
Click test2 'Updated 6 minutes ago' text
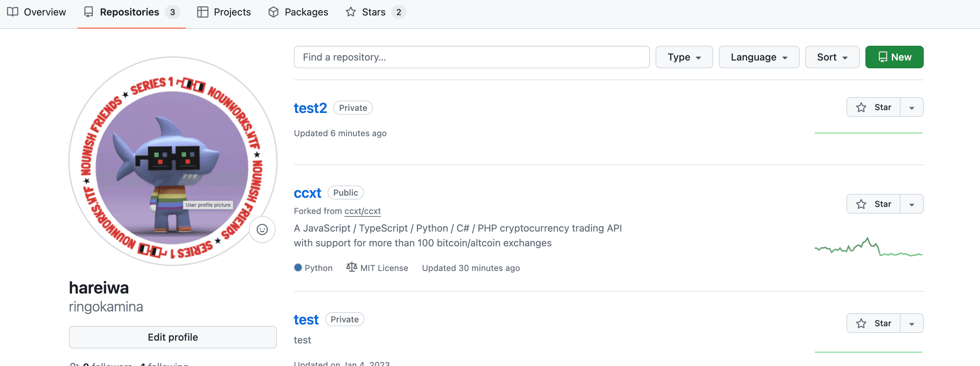click(340, 133)
